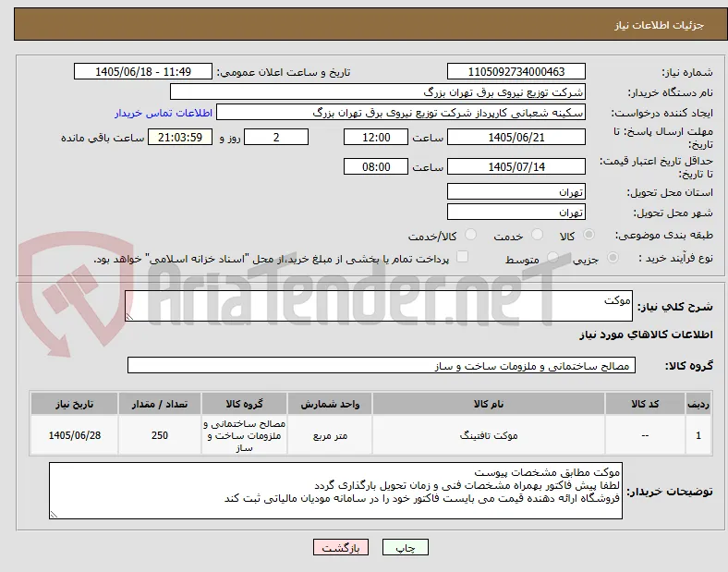Click the announcement date field 1405/06/18 - 11:49
The width and height of the screenshot is (728, 572).
click(x=143, y=71)
